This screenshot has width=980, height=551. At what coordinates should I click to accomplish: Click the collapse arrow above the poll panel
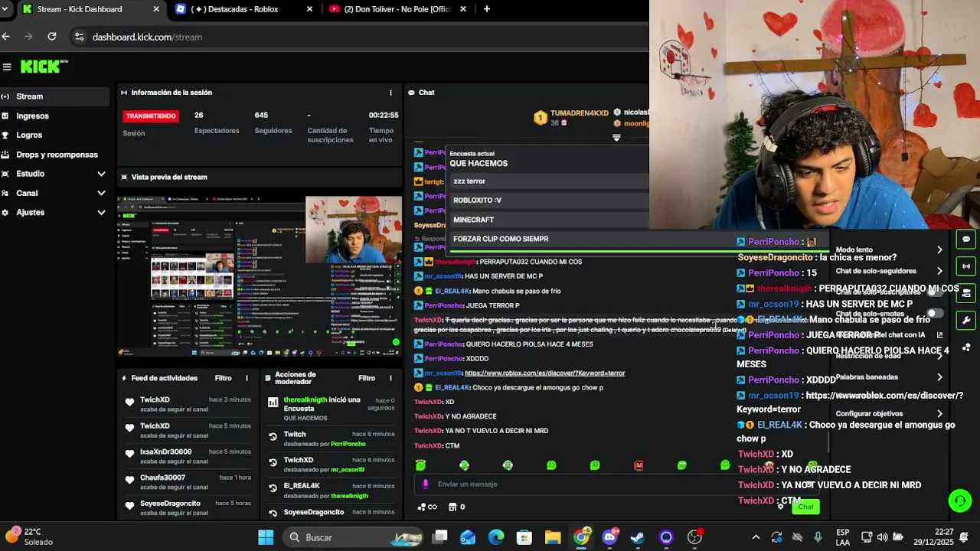(x=616, y=138)
